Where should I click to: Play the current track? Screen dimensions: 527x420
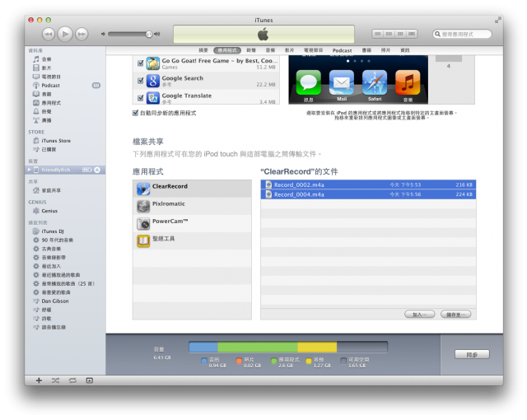[65, 34]
